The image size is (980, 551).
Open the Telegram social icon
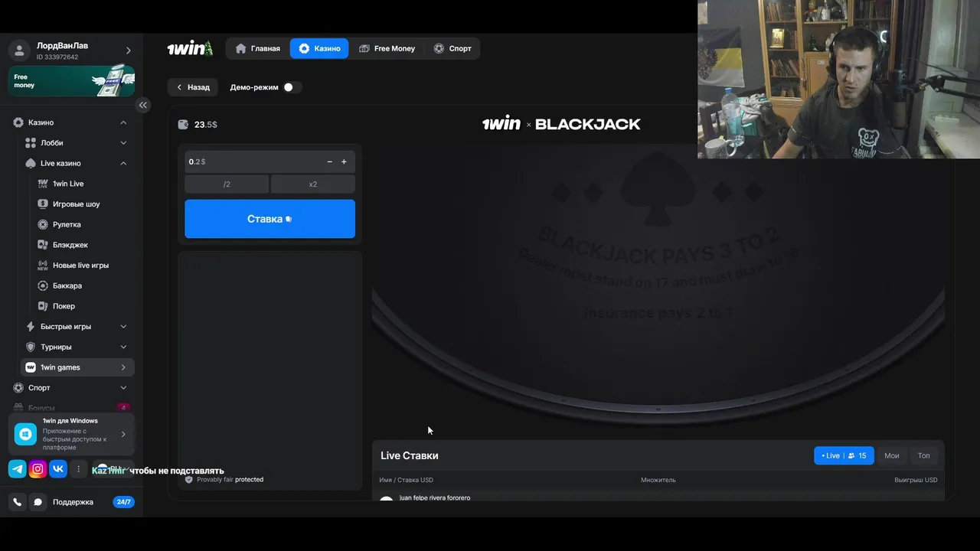(x=17, y=469)
